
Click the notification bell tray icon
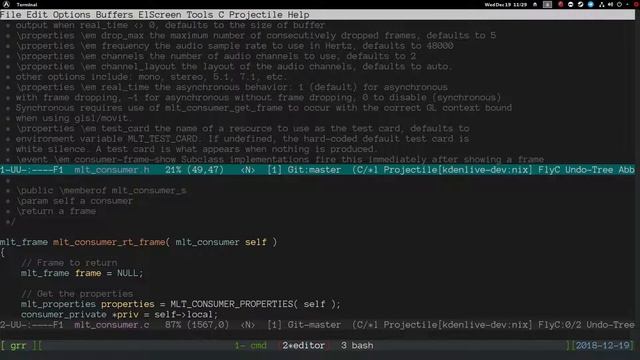coord(535,4)
